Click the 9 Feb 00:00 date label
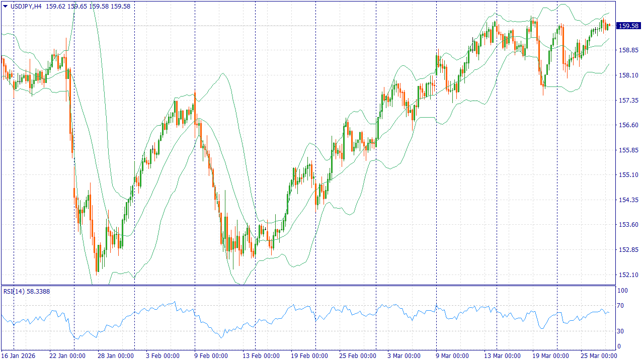The width and height of the screenshot is (644, 362). (211, 355)
